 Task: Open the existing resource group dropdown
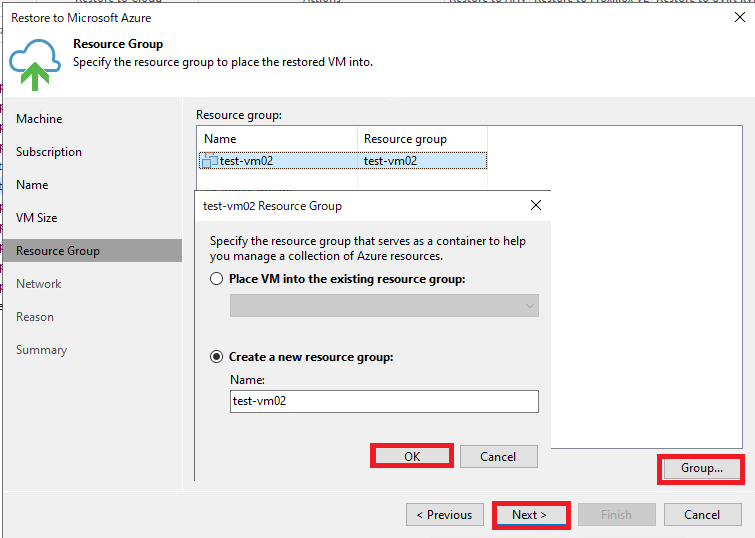point(384,306)
